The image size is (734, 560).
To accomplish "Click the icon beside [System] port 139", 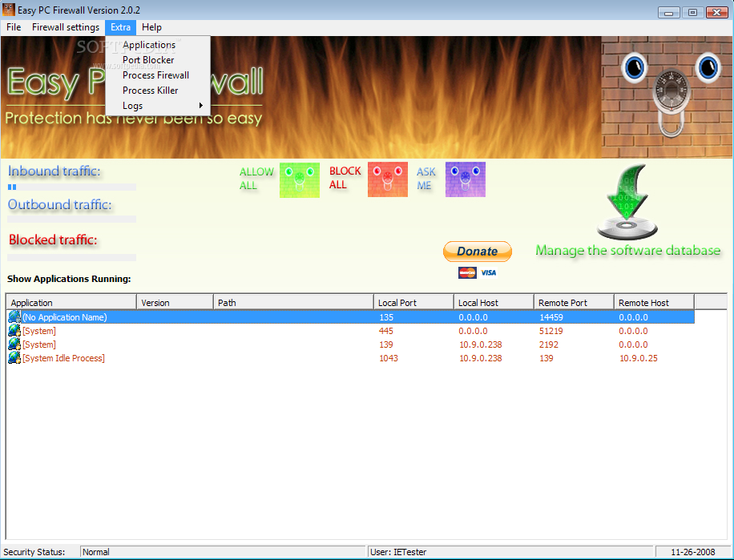I will 14,344.
